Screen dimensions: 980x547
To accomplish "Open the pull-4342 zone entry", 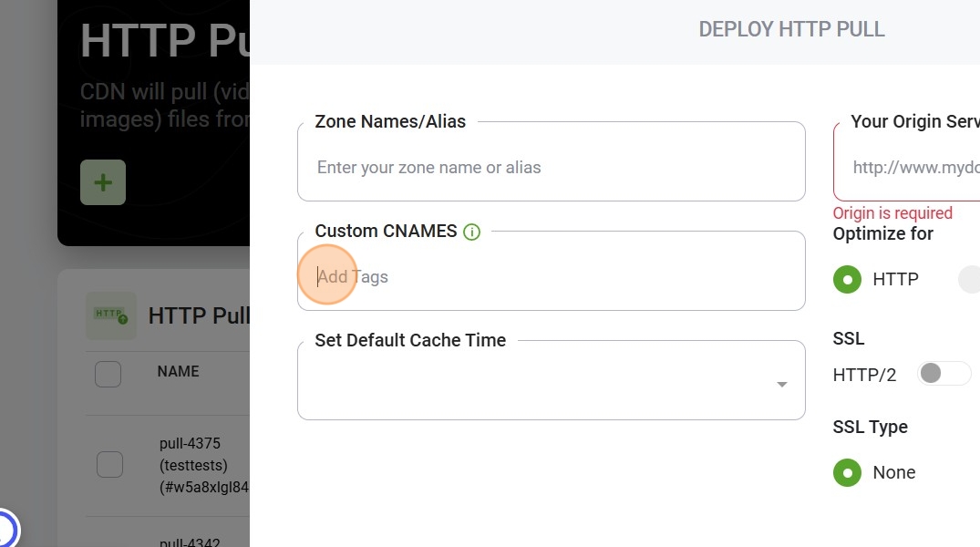I will (x=190, y=542).
